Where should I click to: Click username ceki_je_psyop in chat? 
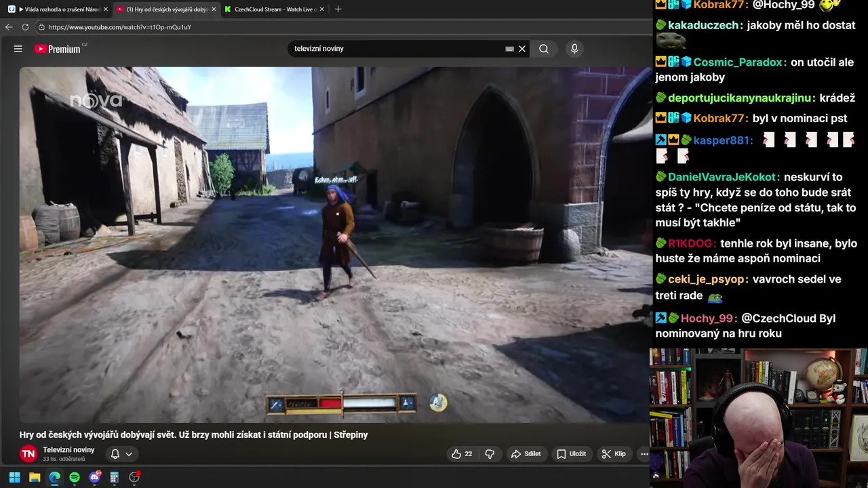tap(707, 279)
